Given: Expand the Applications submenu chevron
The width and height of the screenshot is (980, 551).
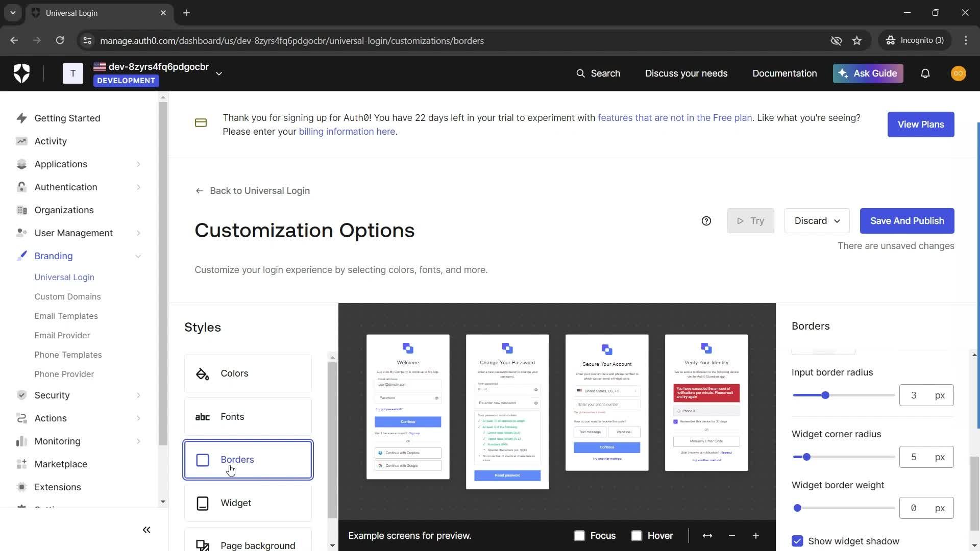Looking at the screenshot, I should click(138, 164).
